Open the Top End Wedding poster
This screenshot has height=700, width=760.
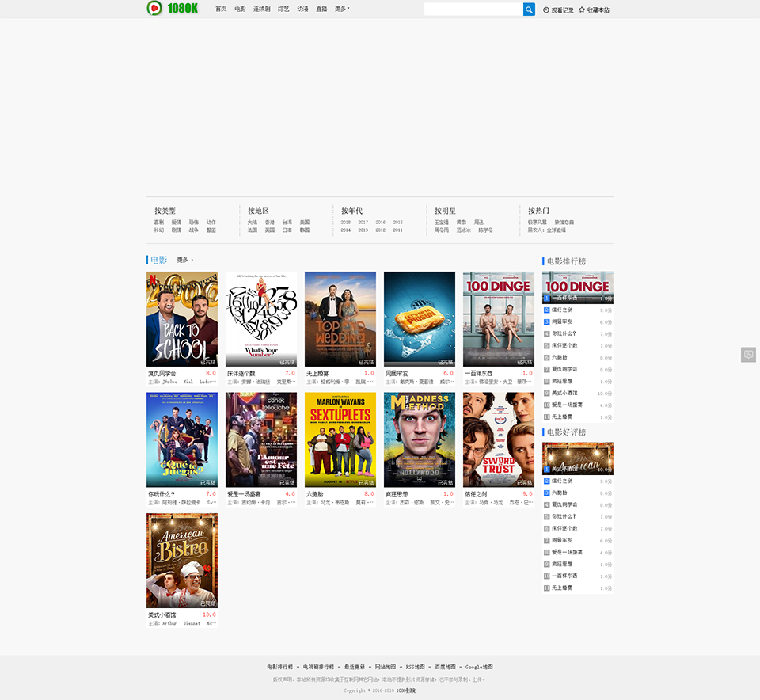[x=340, y=319]
